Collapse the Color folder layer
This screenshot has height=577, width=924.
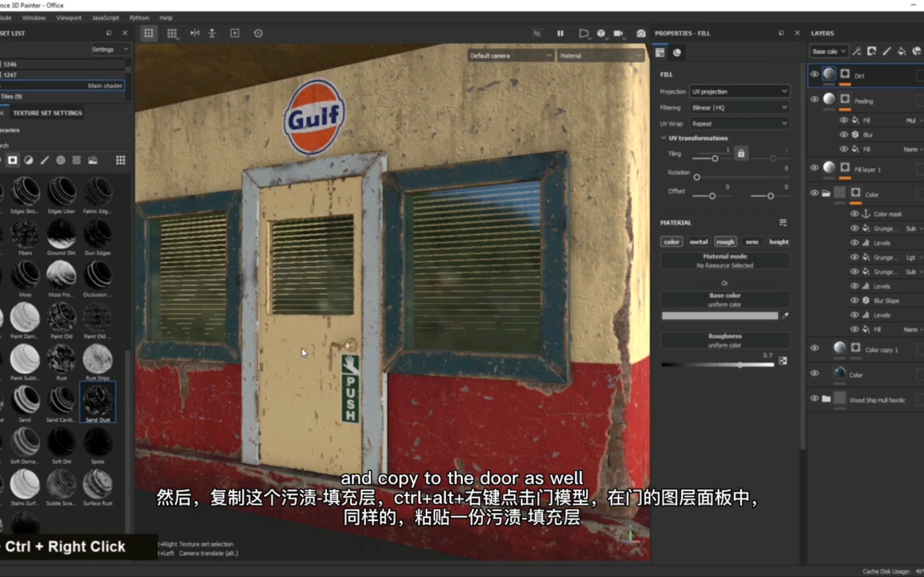826,193
